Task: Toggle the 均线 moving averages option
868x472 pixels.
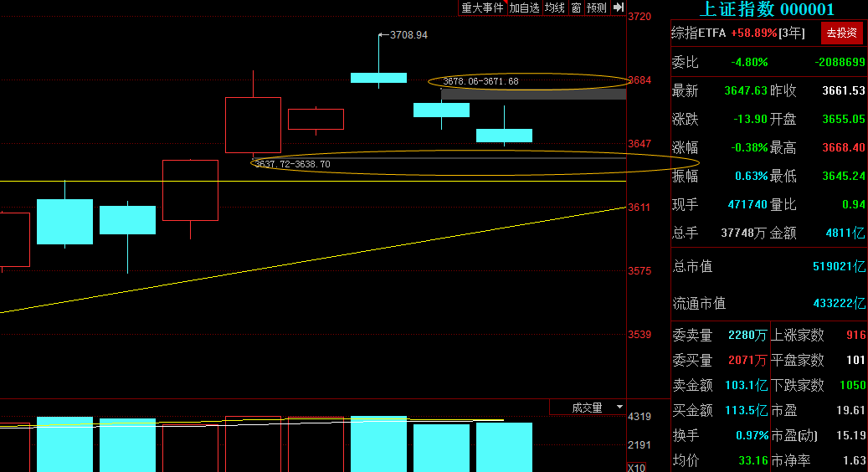Action: (555, 8)
